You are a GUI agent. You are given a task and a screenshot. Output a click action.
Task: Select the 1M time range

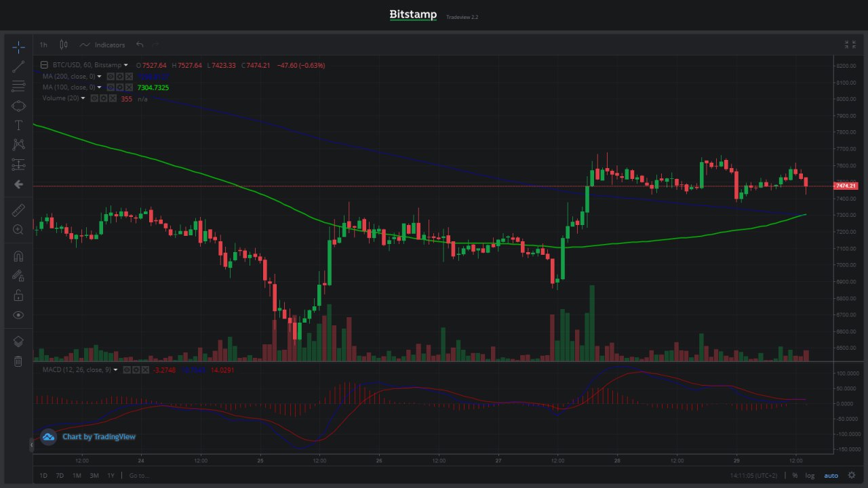click(77, 475)
